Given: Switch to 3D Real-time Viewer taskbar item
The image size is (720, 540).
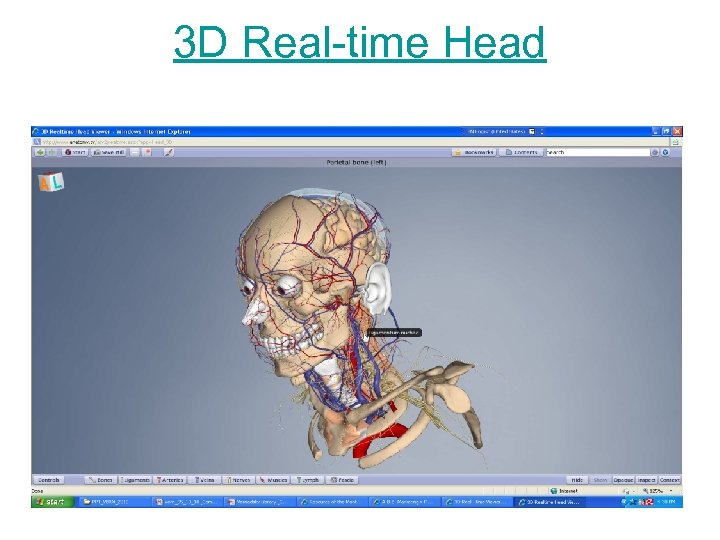Looking at the screenshot, I should 478,502.
